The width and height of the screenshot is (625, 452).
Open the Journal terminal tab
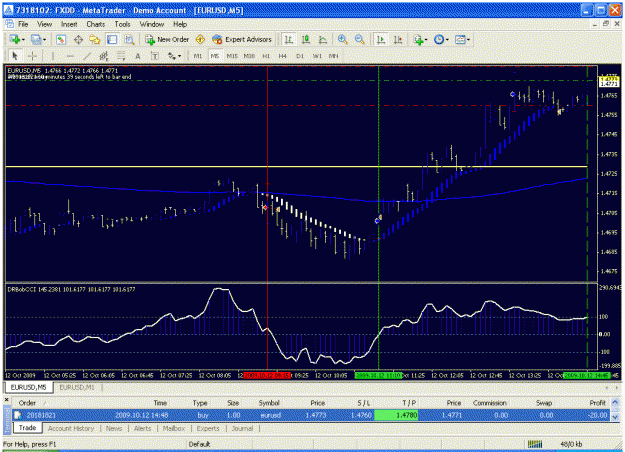[242, 428]
